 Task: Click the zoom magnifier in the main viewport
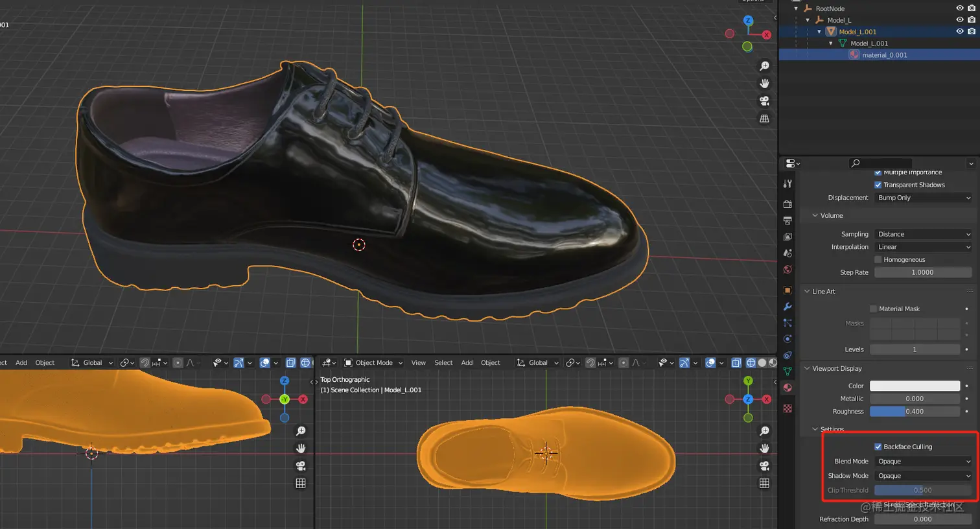click(x=765, y=66)
